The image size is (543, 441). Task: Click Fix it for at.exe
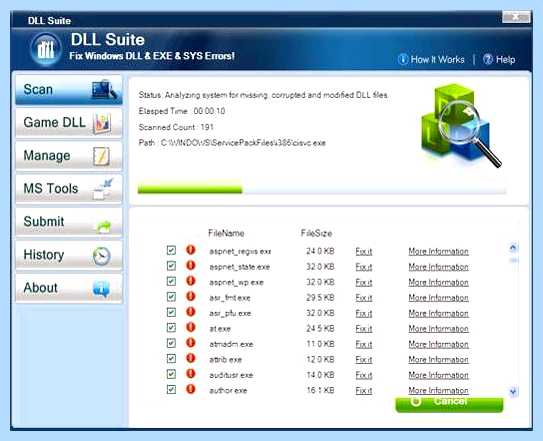[x=364, y=328]
